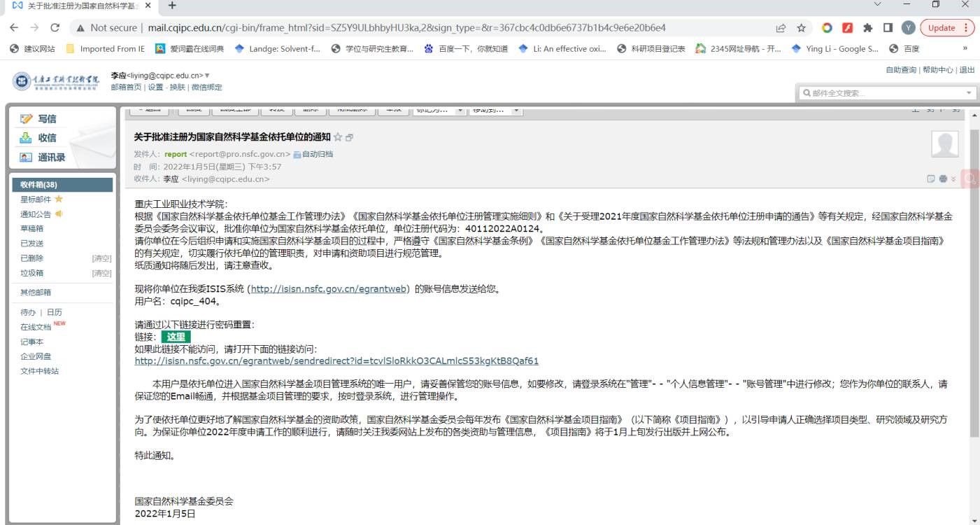Open the Landge: Solvent-f... bookmark
The height and width of the screenshot is (525, 980).
277,48
